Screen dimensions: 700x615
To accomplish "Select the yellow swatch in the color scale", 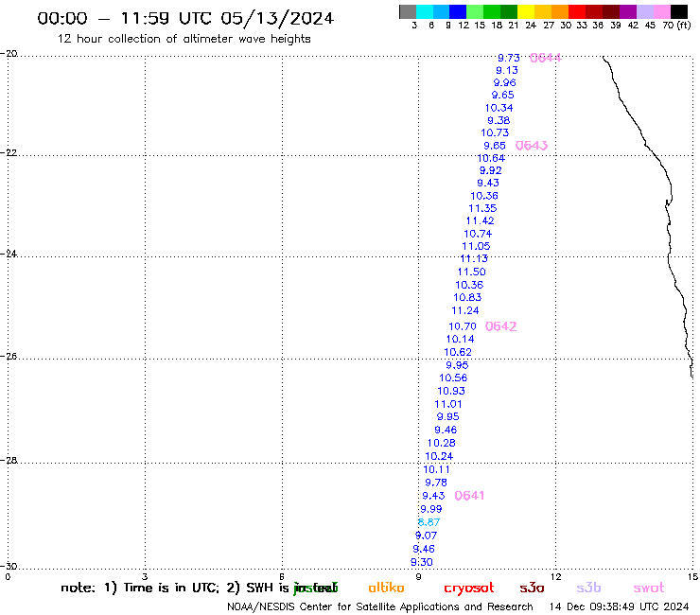I will click(526, 11).
